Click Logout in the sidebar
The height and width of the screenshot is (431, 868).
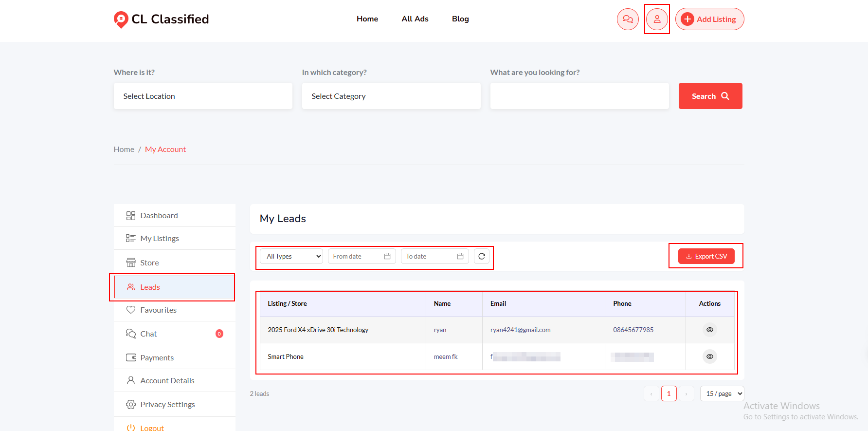click(175, 425)
